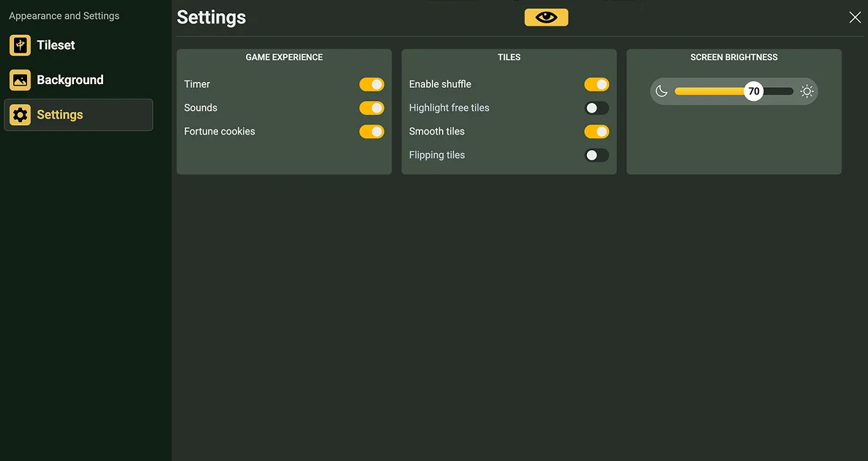Open the Tileset tab label

pyautogui.click(x=56, y=45)
